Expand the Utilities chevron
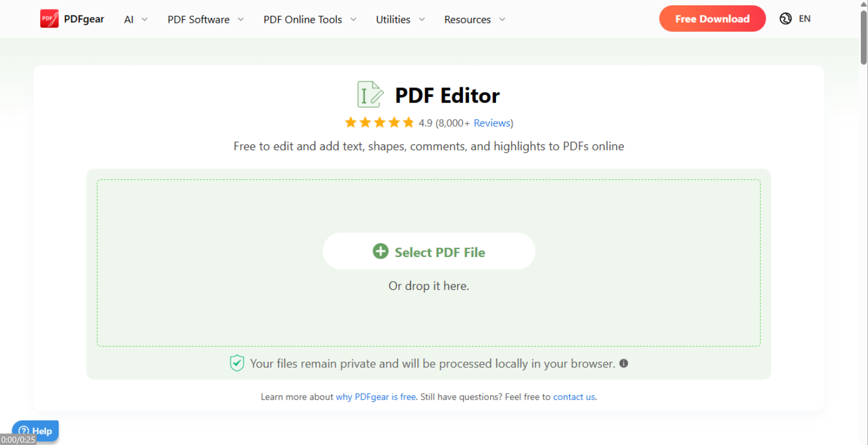This screenshot has width=868, height=445. coord(422,19)
